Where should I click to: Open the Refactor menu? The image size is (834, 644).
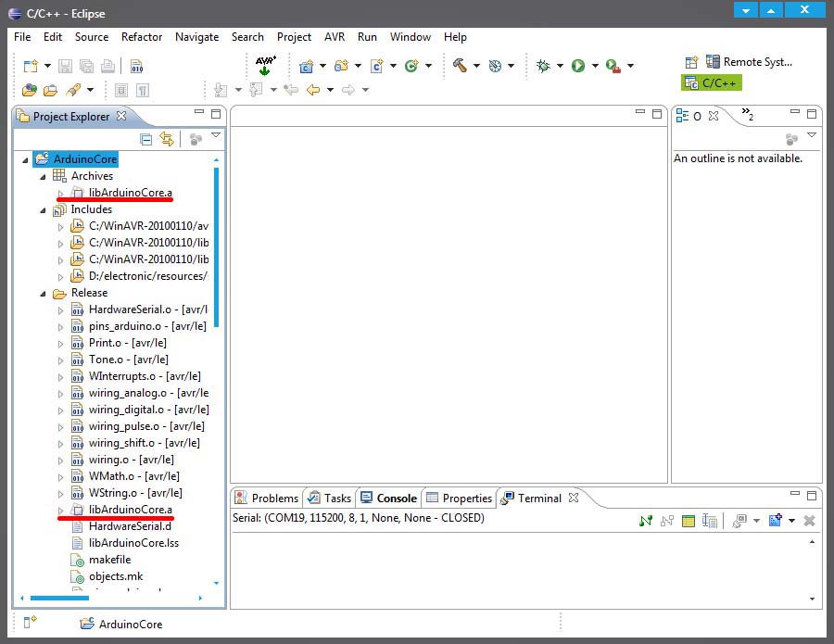click(x=142, y=37)
